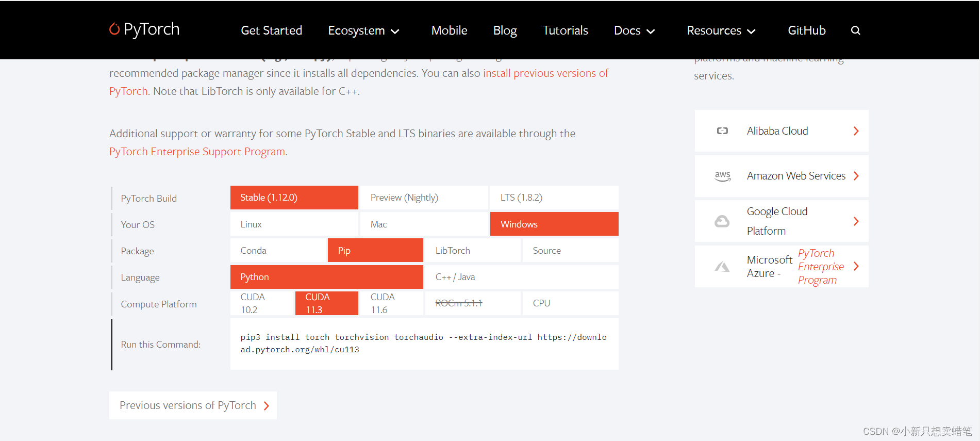Click the Package row label
Screen dimensions: 980x441
pos(137,251)
